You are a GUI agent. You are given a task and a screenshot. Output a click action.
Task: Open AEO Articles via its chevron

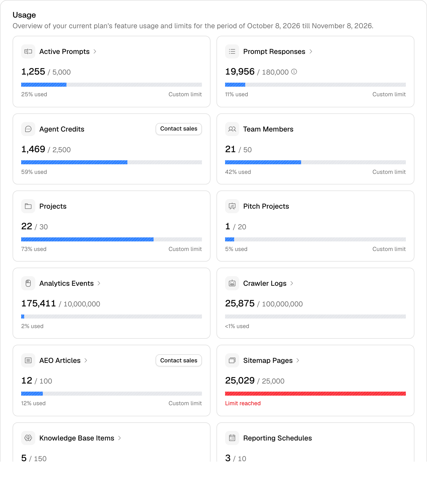[x=86, y=360]
